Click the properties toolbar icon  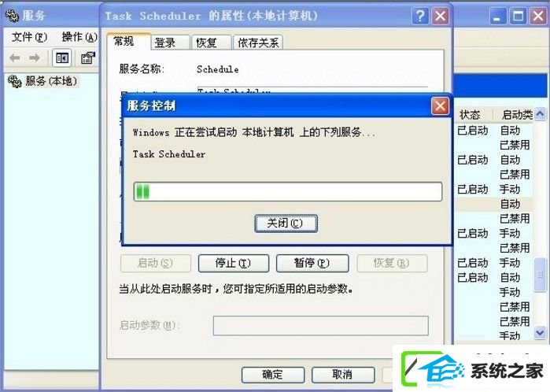tap(87, 58)
